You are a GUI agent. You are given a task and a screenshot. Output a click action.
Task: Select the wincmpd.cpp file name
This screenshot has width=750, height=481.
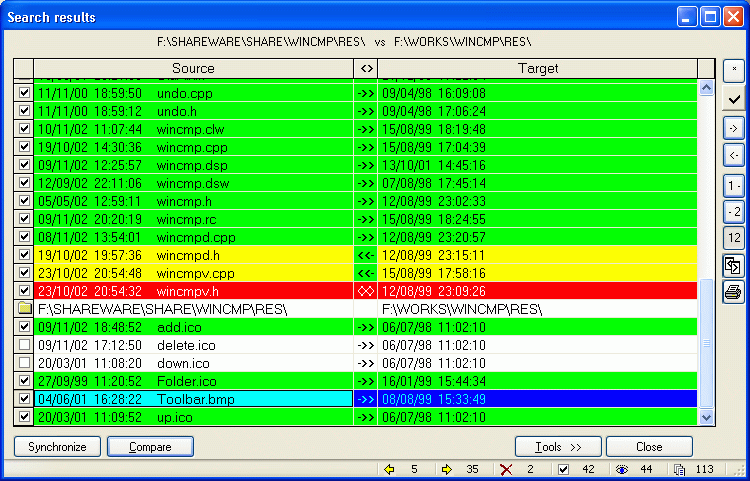point(196,238)
